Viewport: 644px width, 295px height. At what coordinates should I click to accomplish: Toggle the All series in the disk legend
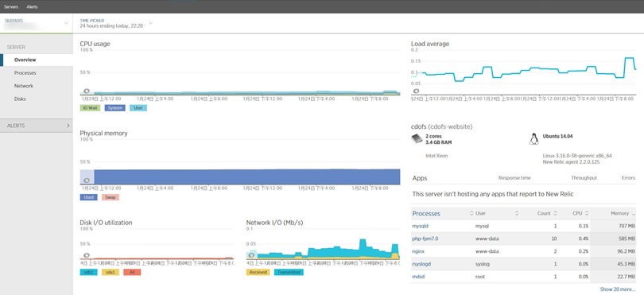(x=132, y=273)
